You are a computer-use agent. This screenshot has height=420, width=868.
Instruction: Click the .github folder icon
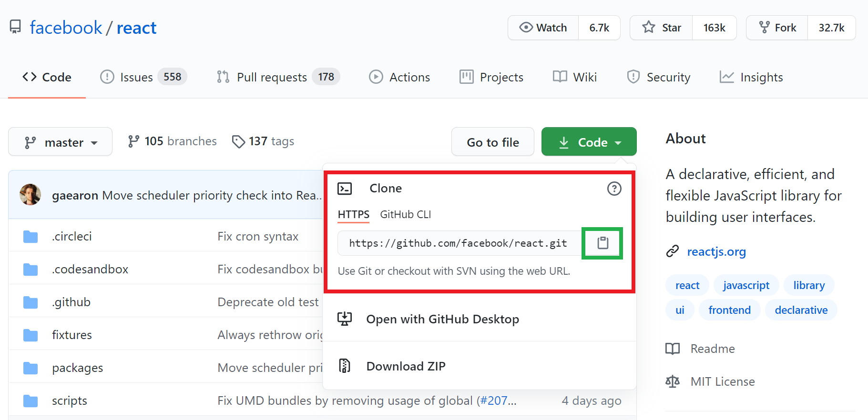pos(31,302)
